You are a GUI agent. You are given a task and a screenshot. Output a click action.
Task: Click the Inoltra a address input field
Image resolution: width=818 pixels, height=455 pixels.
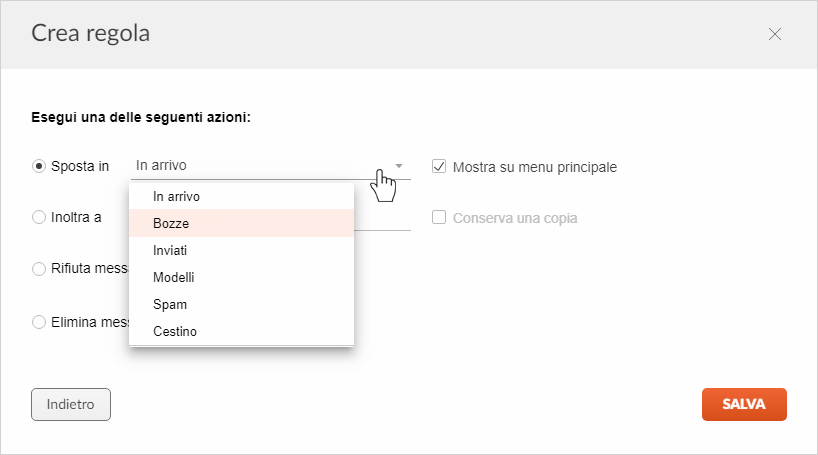[382, 218]
